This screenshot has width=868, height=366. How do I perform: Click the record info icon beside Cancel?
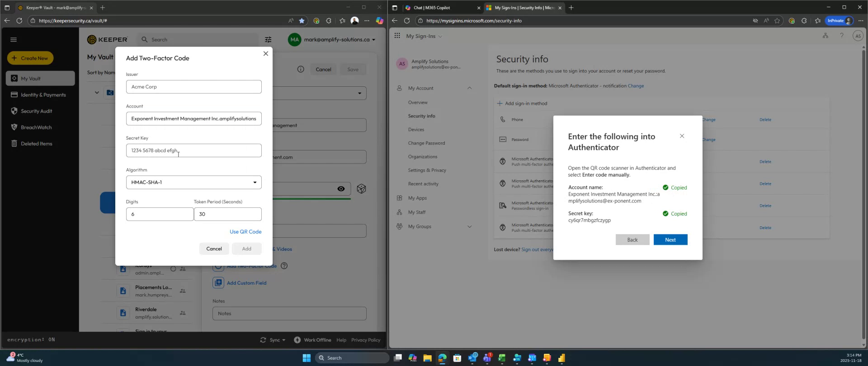301,69
